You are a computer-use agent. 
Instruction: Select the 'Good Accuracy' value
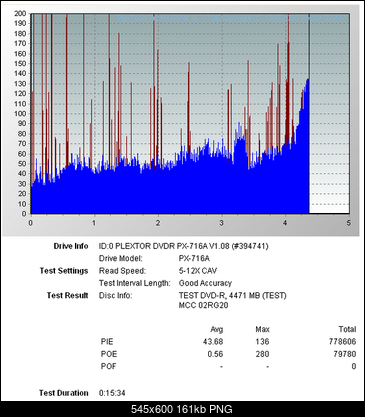[x=205, y=283]
